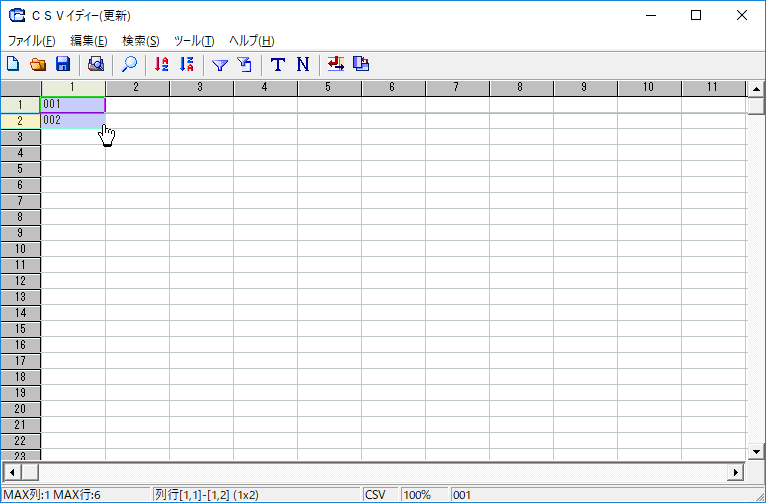Click the cell containing 002
The width and height of the screenshot is (766, 503).
[x=73, y=121]
